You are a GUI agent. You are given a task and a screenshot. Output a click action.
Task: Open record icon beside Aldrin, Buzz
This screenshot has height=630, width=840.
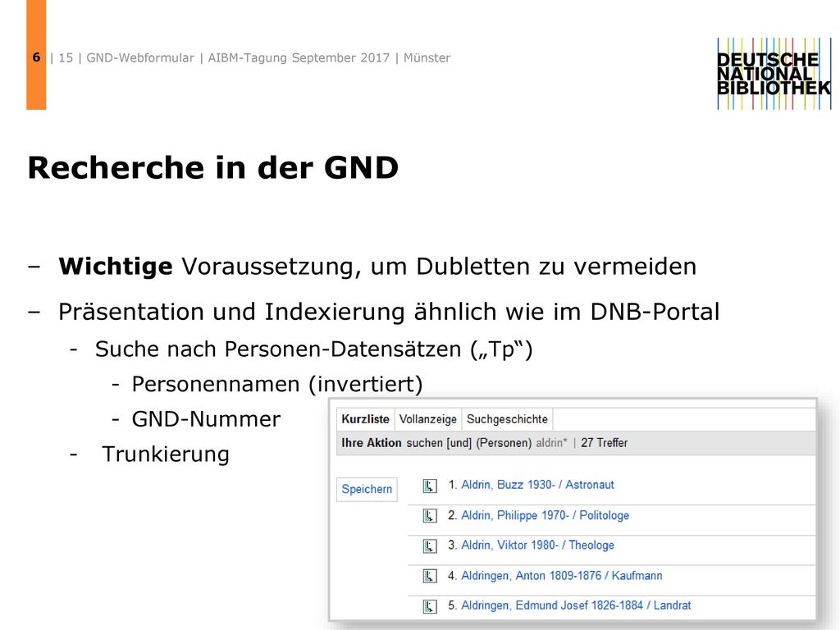pyautogui.click(x=430, y=486)
